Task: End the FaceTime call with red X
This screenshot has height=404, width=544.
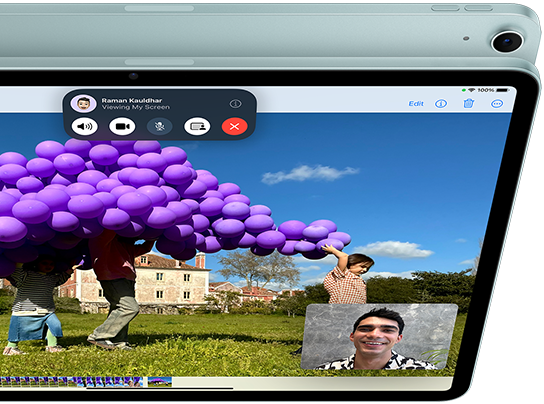Action: click(235, 126)
